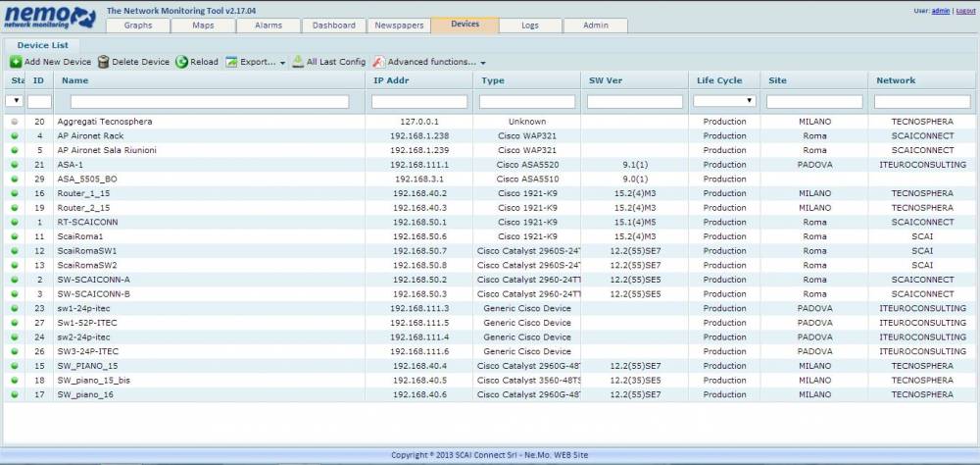Viewport: 980px width, 465px height.
Task: Click the Logout link
Action: tap(965, 11)
